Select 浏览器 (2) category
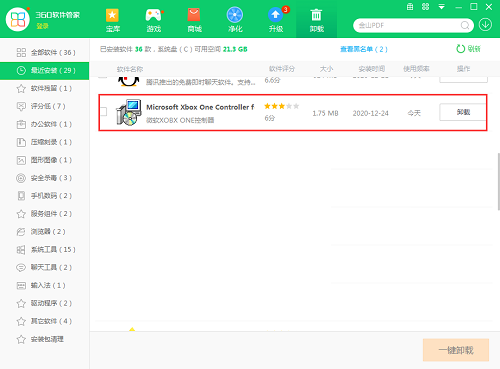This screenshot has height=369, width=500. [x=45, y=232]
